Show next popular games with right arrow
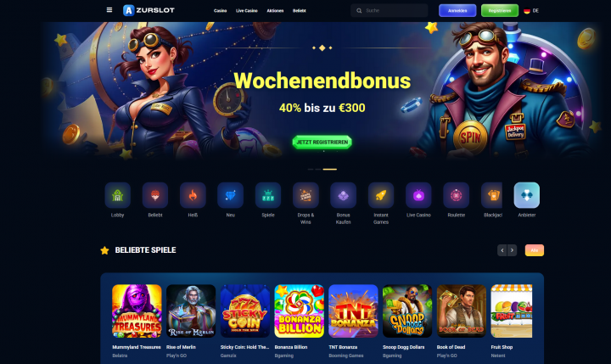The image size is (611, 364). click(512, 250)
